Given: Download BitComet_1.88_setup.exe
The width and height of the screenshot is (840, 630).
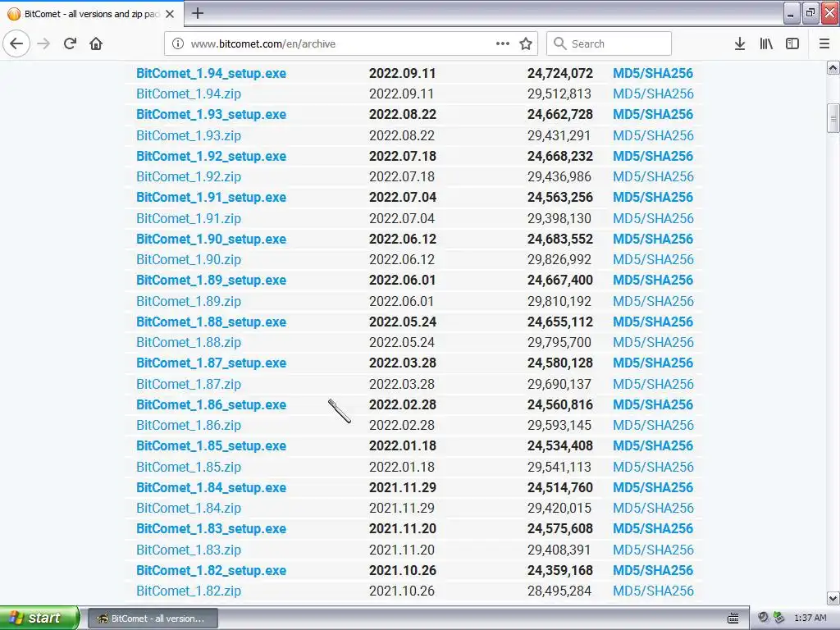Looking at the screenshot, I should (x=211, y=322).
